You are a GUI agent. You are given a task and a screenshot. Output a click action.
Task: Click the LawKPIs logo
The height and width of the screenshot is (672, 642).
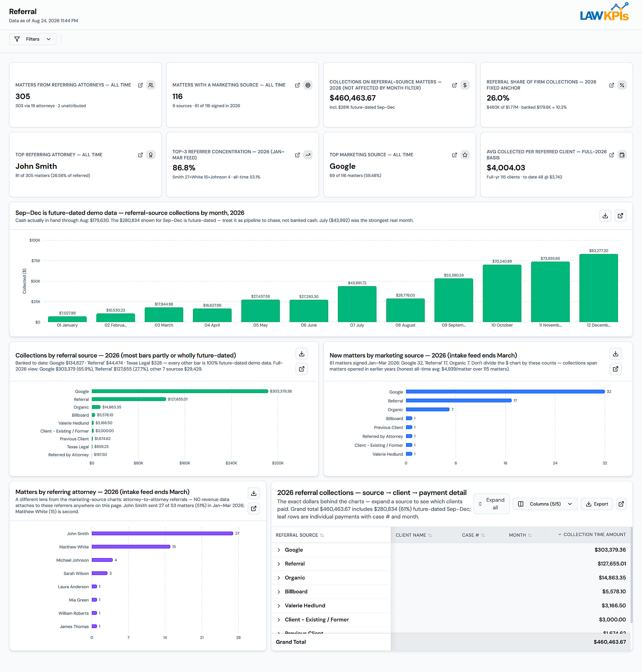(x=604, y=12)
